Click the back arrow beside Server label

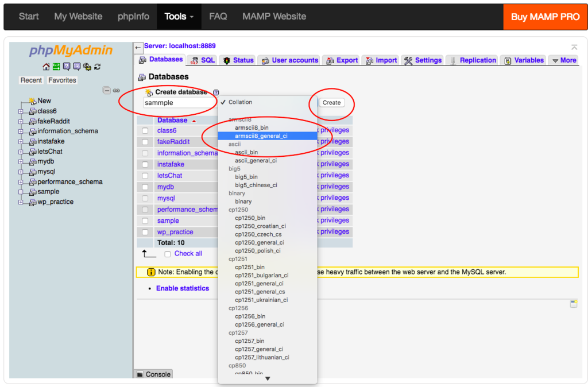point(138,47)
